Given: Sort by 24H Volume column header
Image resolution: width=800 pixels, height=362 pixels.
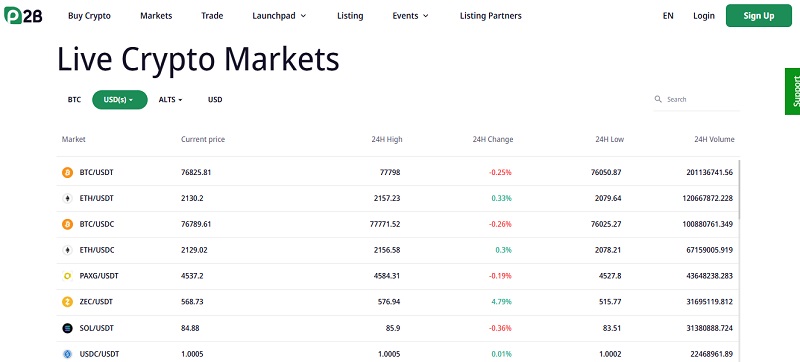Looking at the screenshot, I should (714, 139).
